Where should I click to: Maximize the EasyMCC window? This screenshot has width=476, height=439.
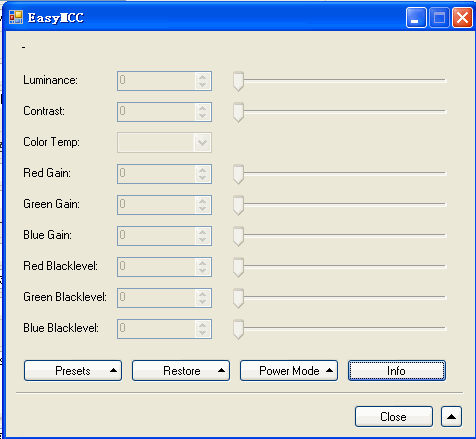[439, 17]
